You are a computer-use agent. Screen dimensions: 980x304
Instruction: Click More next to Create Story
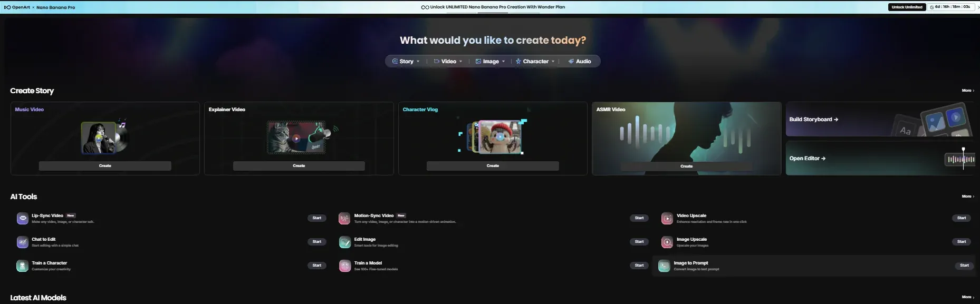(x=967, y=91)
